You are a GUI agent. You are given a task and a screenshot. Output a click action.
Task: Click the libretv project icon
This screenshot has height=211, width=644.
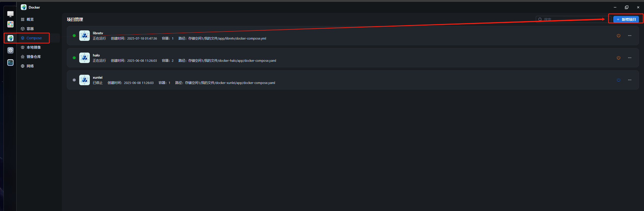(85, 36)
